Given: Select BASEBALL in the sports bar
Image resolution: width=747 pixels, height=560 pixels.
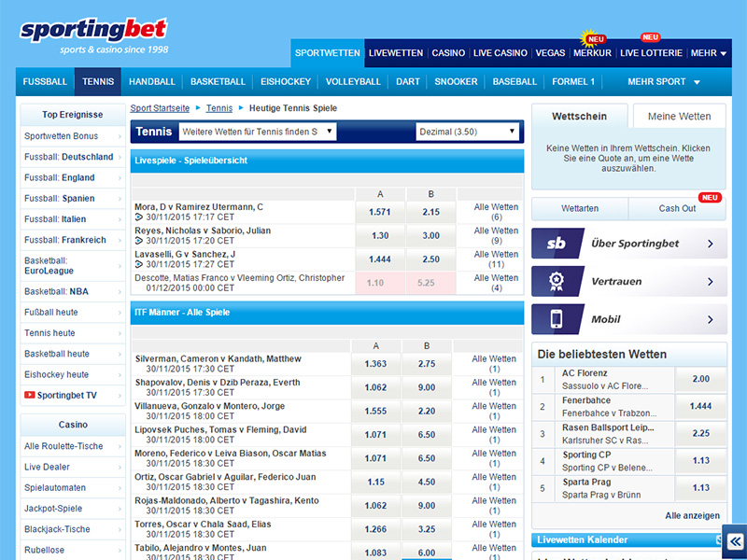Looking at the screenshot, I should [514, 82].
